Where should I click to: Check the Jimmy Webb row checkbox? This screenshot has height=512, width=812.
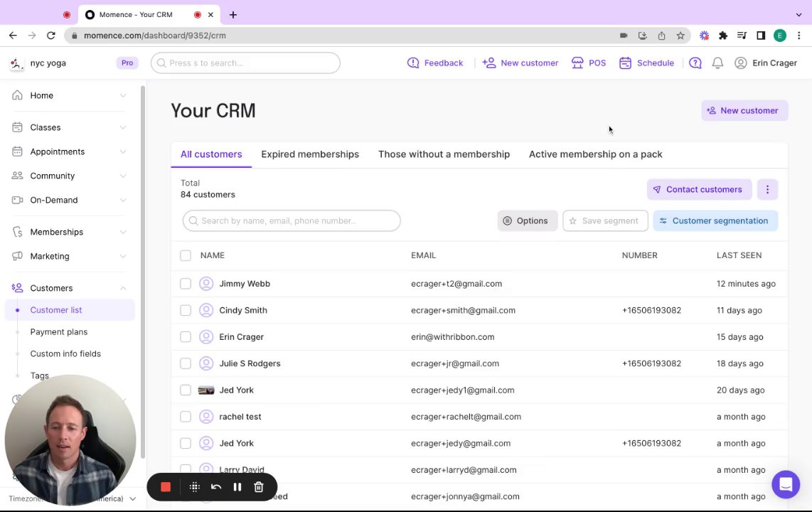186,284
